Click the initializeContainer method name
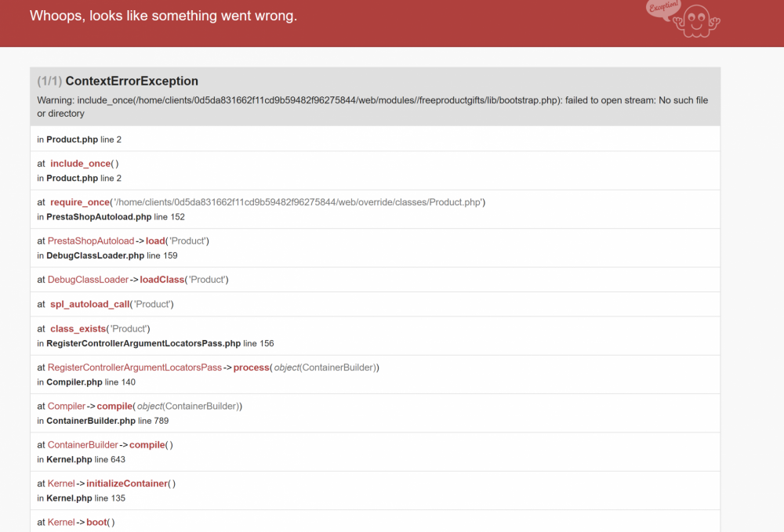 128,484
